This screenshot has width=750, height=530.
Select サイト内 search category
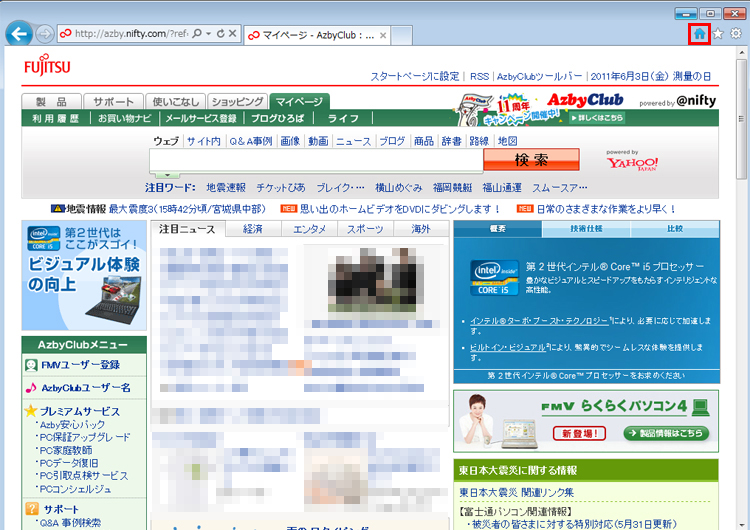(203, 141)
